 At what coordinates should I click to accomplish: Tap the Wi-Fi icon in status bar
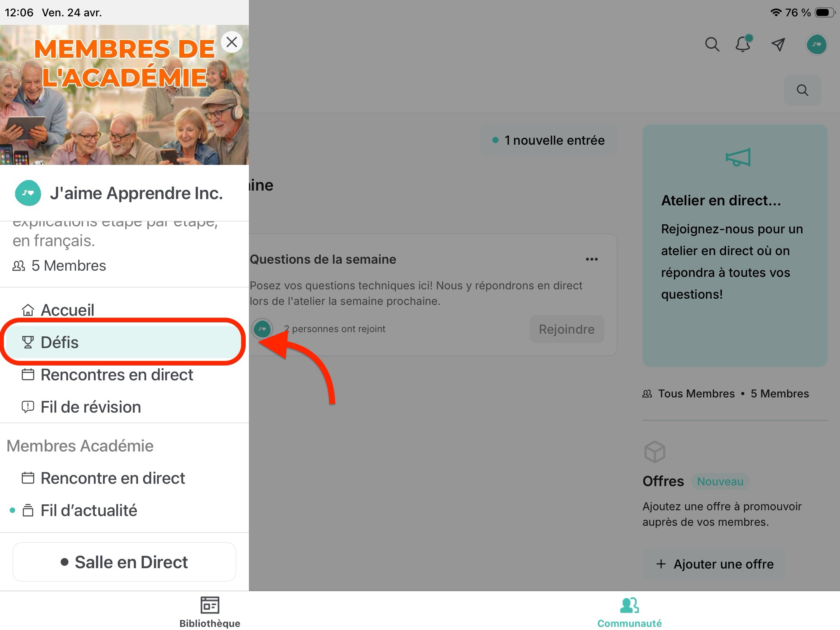pos(776,12)
